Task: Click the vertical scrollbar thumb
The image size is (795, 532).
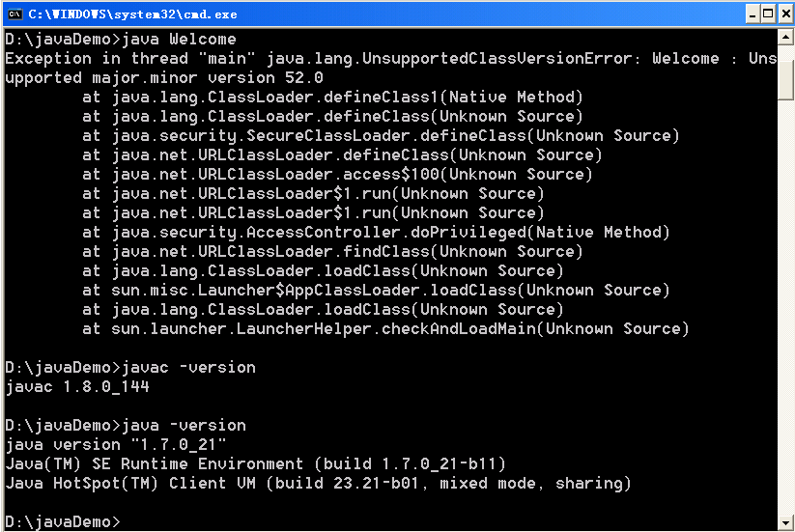Action: click(786, 72)
